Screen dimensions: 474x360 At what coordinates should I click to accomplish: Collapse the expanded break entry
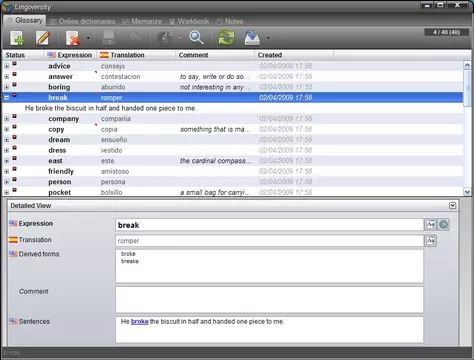pos(6,98)
